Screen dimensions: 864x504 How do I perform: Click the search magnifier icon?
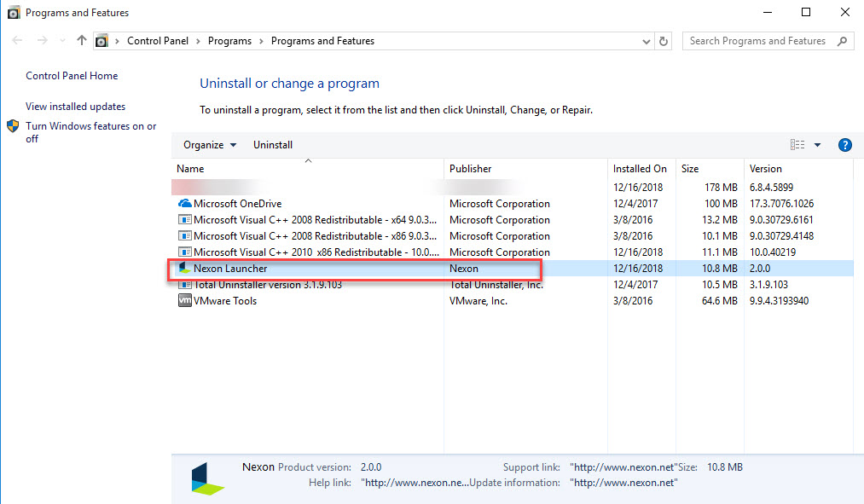point(842,41)
